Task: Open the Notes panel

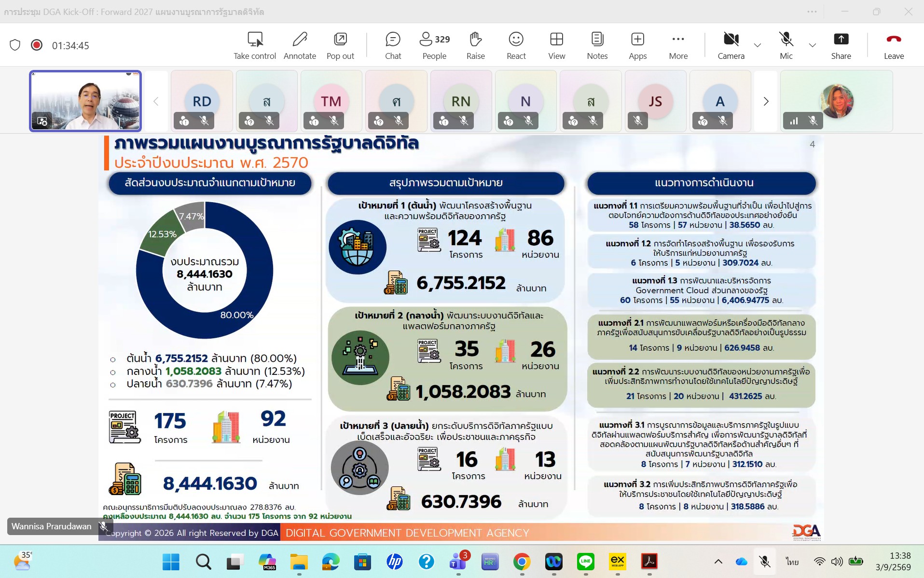Action: point(597,45)
